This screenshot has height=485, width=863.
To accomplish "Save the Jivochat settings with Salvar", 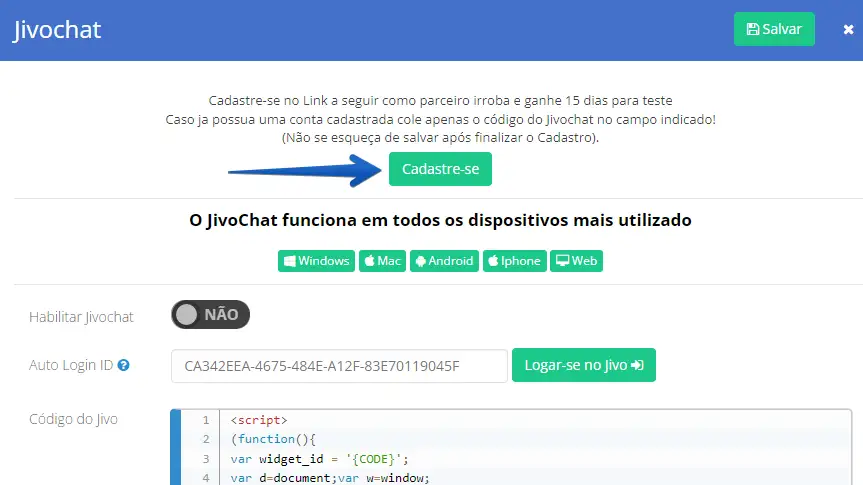I will [x=774, y=29].
